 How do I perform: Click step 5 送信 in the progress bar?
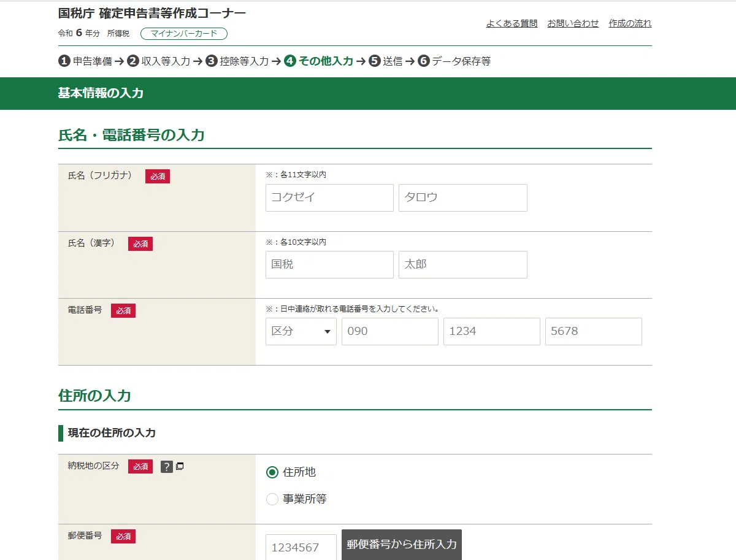pyautogui.click(x=385, y=61)
